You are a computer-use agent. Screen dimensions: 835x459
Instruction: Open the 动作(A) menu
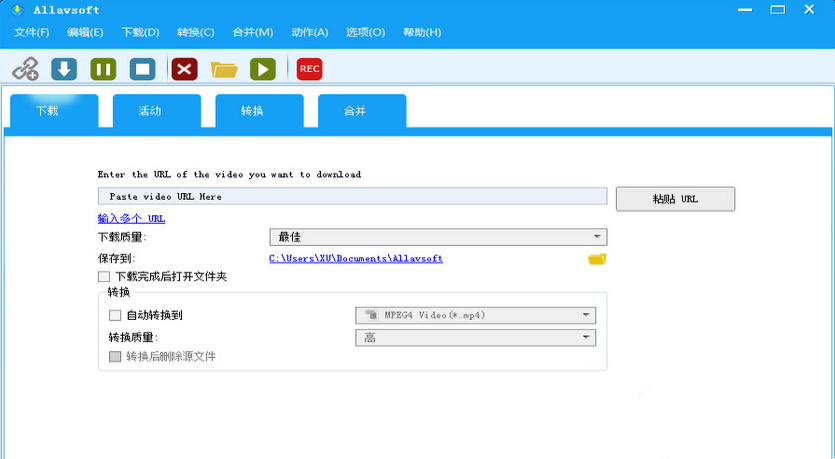coord(310,32)
